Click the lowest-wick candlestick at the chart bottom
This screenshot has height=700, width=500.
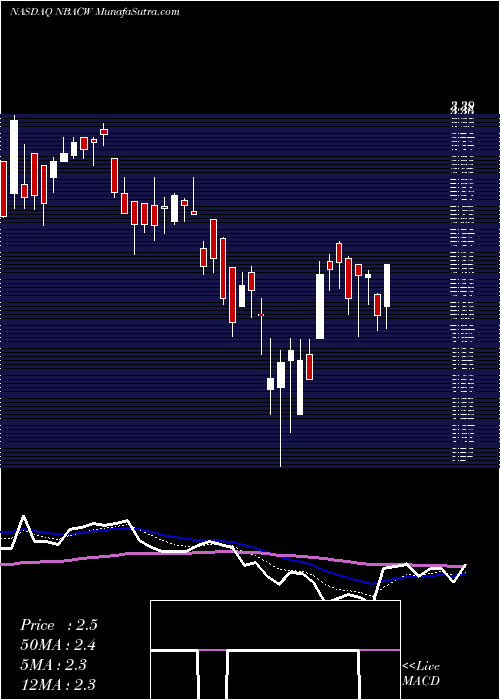click(x=281, y=408)
